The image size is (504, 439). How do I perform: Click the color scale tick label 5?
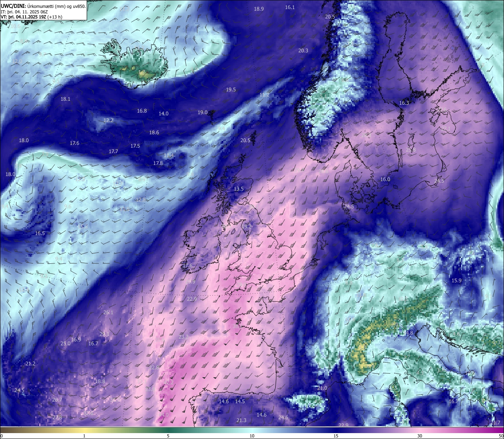[x=168, y=436]
